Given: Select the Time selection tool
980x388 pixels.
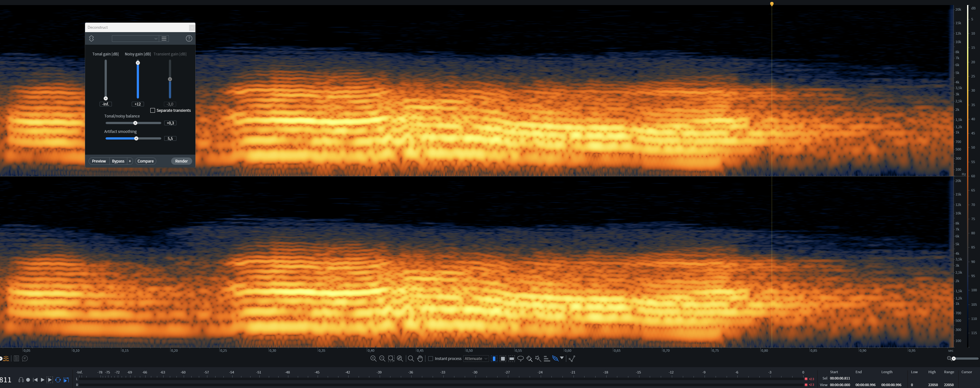Looking at the screenshot, I should pyautogui.click(x=494, y=358).
